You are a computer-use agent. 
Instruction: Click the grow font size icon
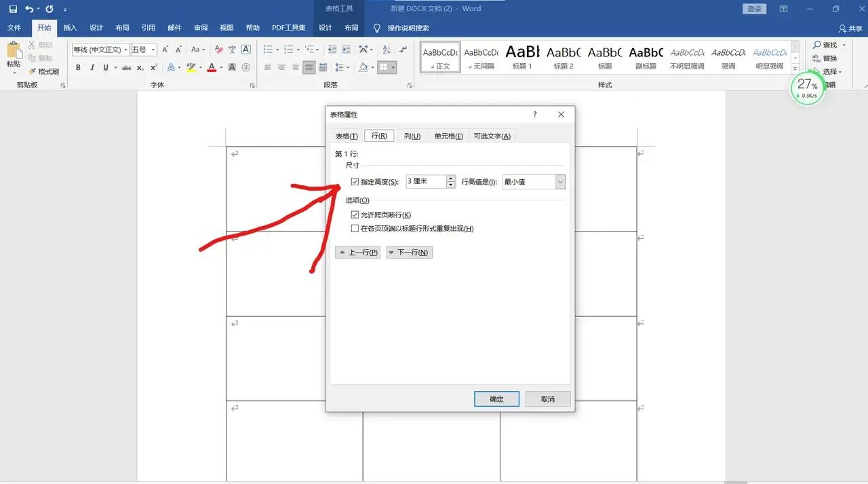[165, 50]
